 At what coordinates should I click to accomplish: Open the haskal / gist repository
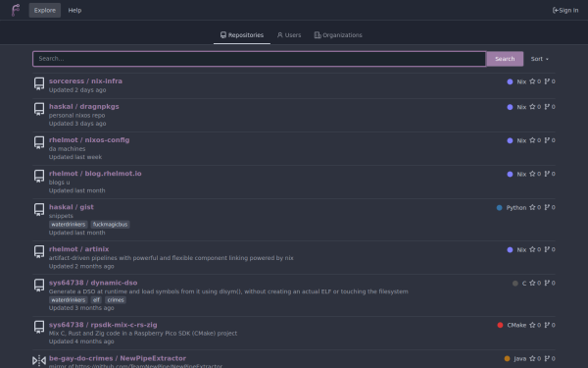coord(72,207)
